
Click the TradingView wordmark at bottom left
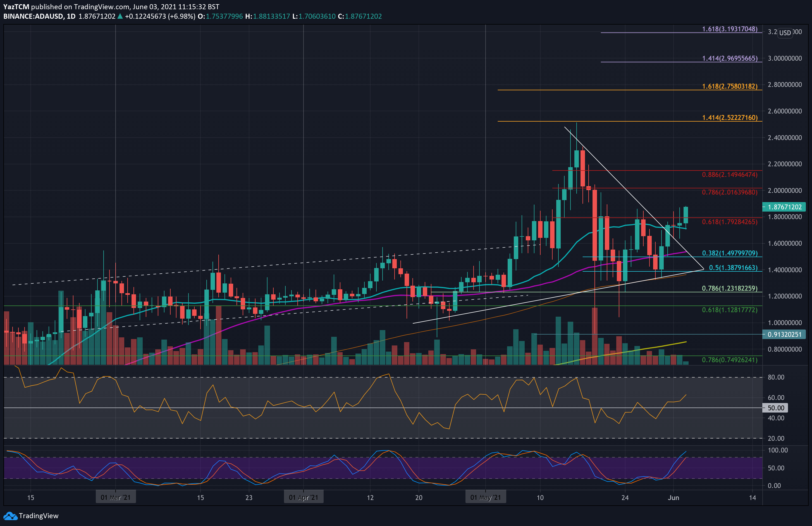click(x=39, y=516)
